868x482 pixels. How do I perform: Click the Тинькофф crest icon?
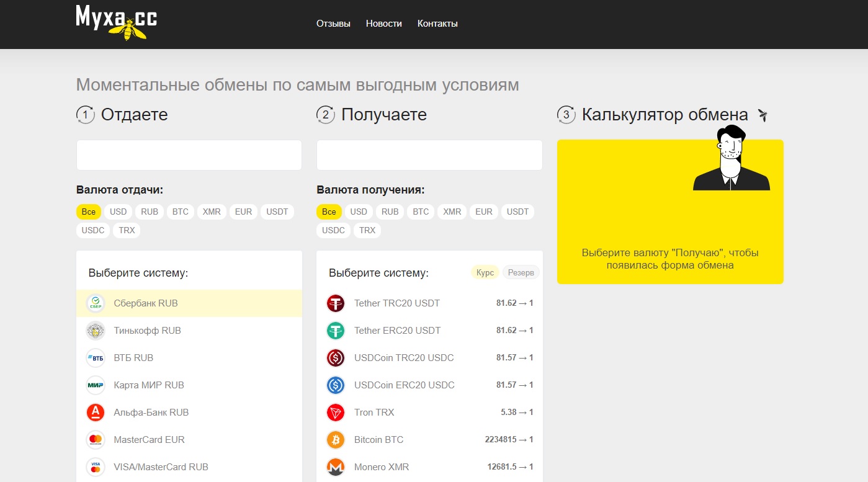click(x=96, y=331)
